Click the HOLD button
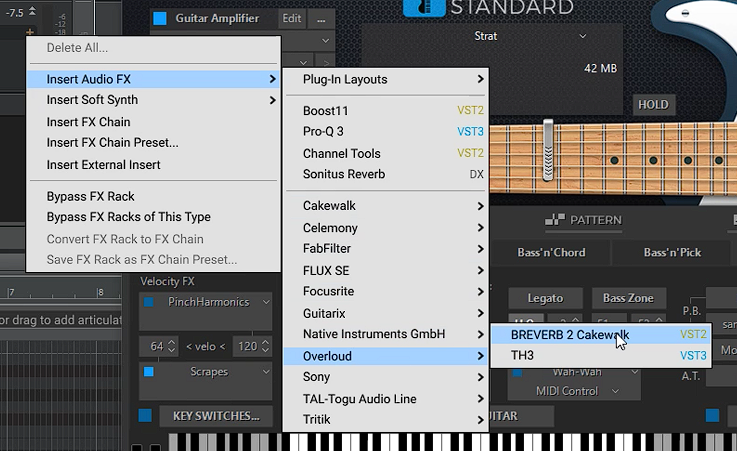 click(653, 105)
